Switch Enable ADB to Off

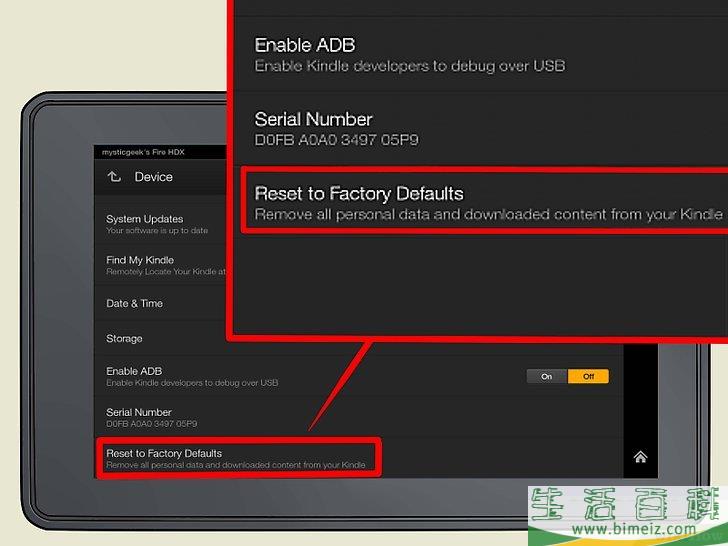pyautogui.click(x=588, y=377)
